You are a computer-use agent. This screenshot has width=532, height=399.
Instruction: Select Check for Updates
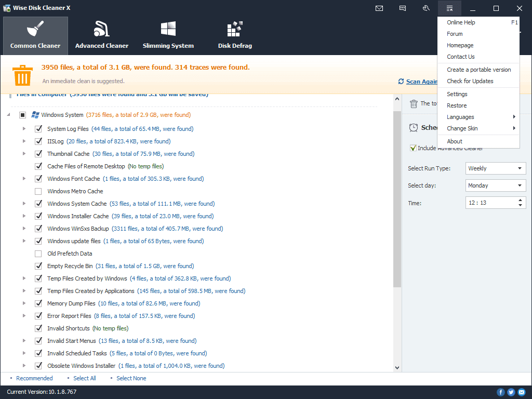tap(478, 81)
